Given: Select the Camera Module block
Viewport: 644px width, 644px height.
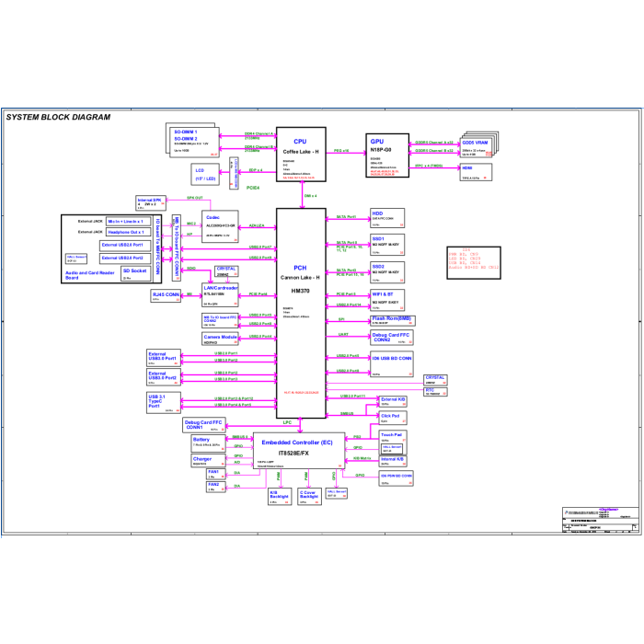Looking at the screenshot, I should [x=220, y=339].
